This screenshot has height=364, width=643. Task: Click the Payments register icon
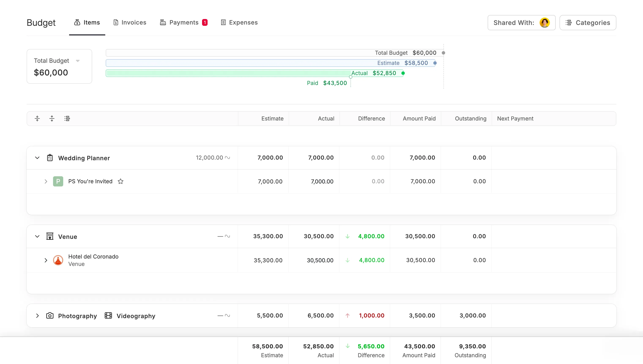(163, 22)
